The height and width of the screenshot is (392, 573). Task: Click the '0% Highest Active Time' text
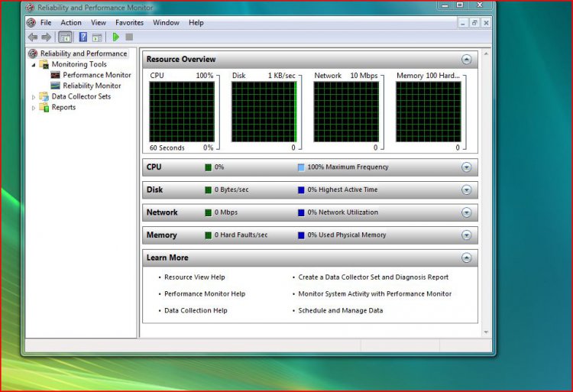pyautogui.click(x=342, y=190)
